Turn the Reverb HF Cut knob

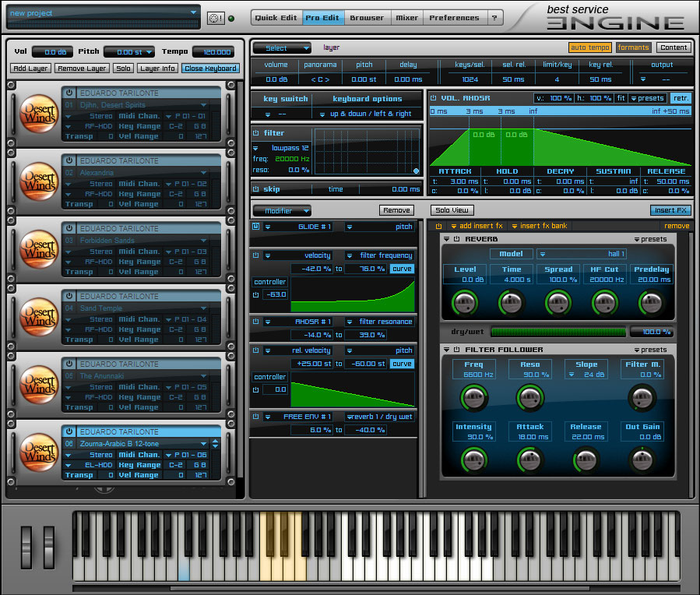click(x=605, y=303)
